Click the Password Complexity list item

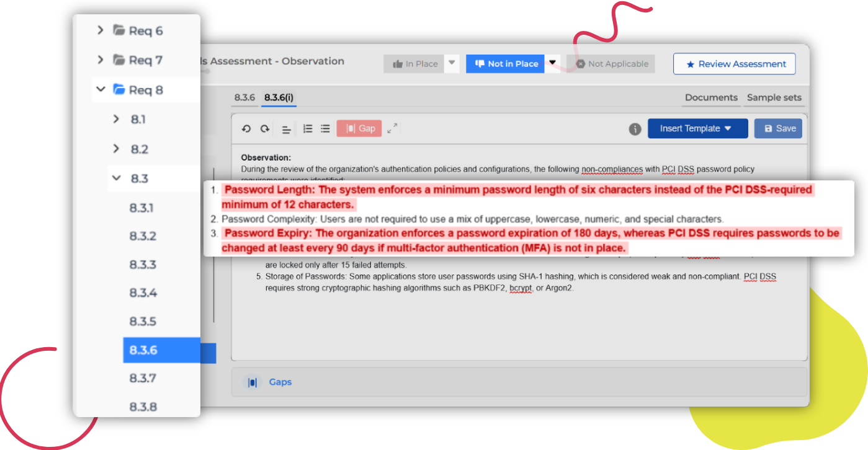coord(472,219)
